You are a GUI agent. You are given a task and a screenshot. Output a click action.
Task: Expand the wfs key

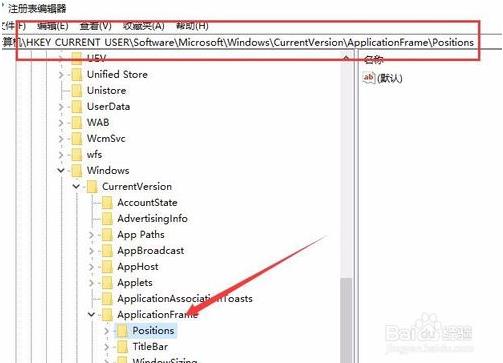(61, 155)
